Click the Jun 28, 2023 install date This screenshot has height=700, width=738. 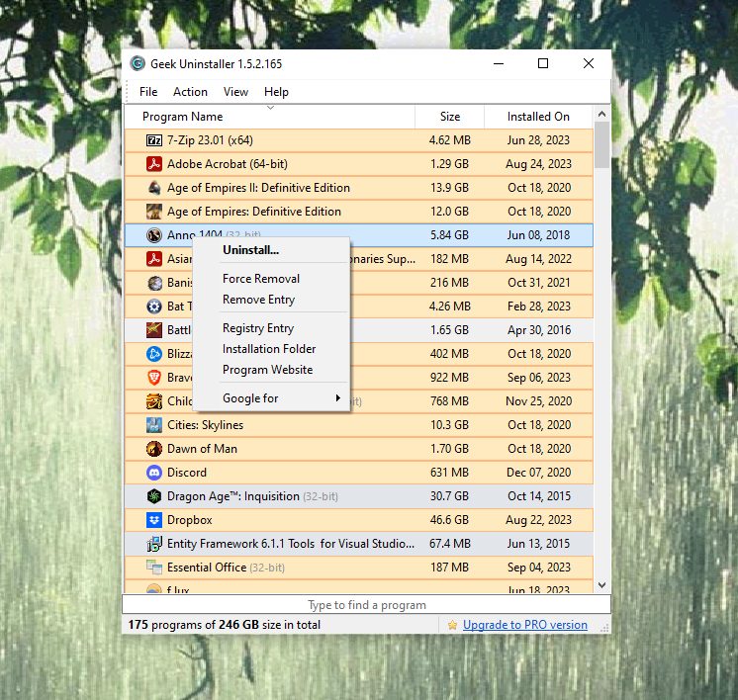pyautogui.click(x=538, y=140)
